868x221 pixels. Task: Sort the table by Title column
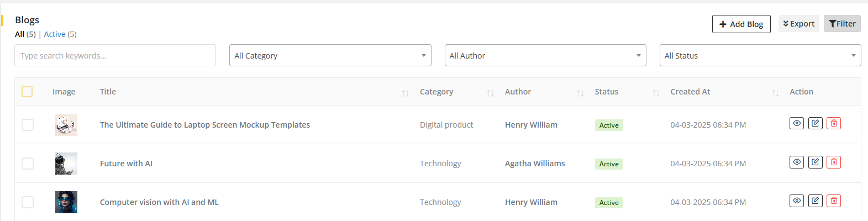405,93
